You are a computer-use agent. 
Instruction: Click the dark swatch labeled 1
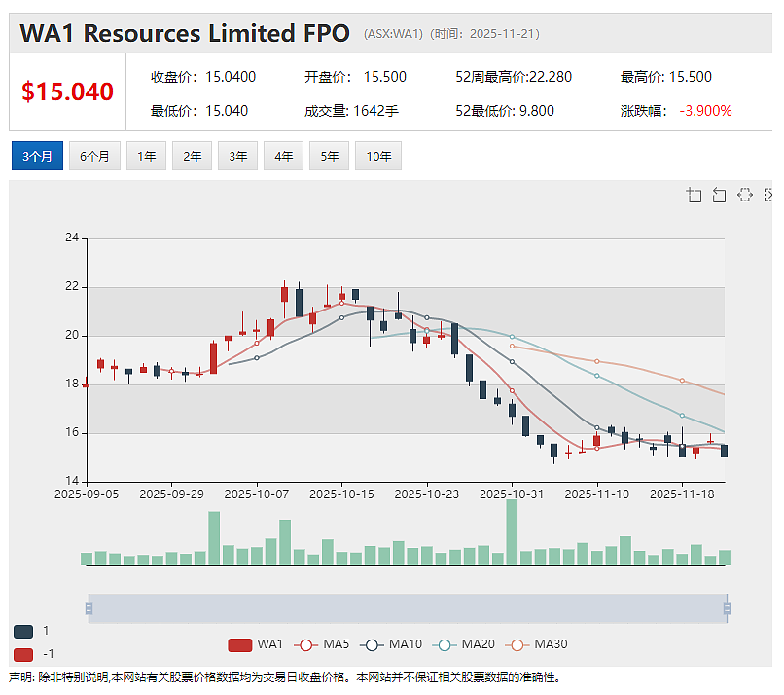(x=23, y=632)
